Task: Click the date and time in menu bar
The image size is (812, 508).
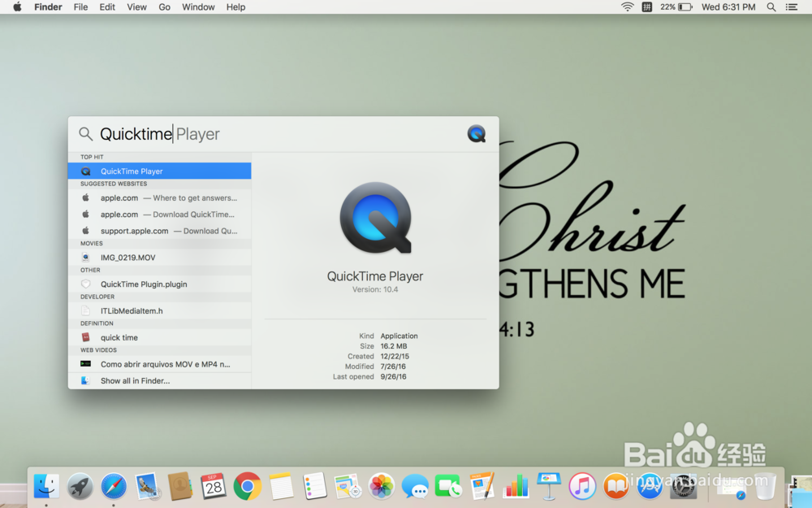Action: [x=728, y=7]
